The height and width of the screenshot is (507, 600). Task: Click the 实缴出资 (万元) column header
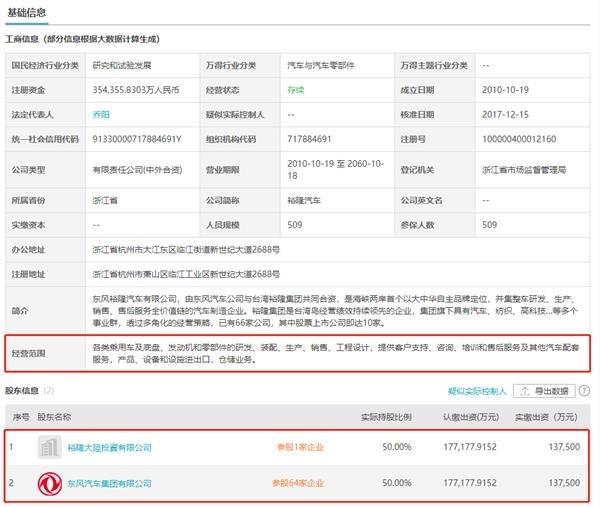[546, 417]
